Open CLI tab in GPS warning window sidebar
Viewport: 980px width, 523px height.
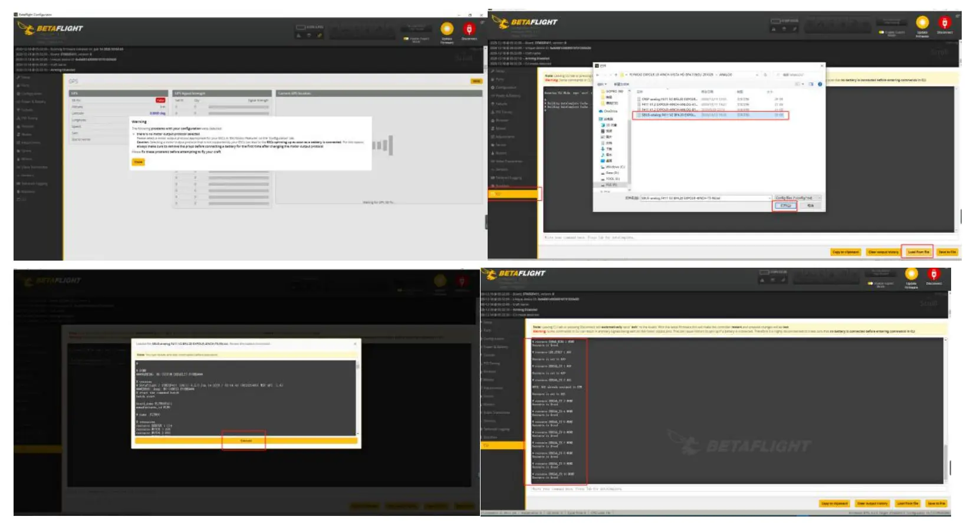[22, 199]
